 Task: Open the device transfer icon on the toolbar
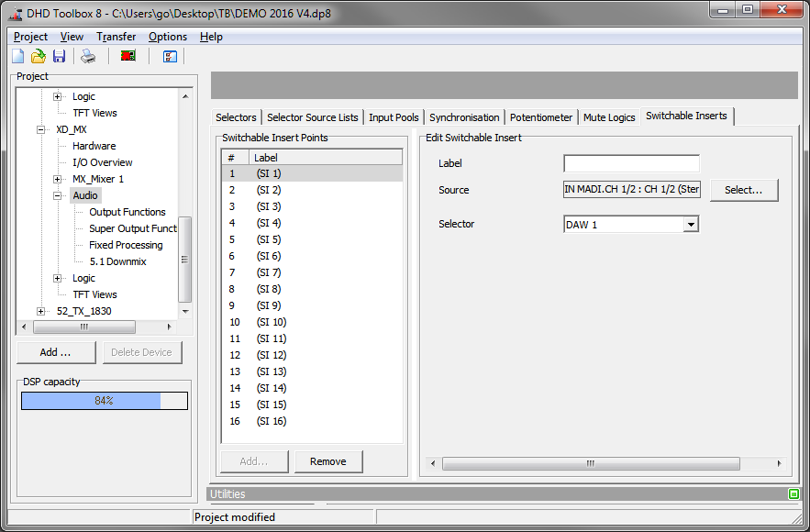[128, 56]
